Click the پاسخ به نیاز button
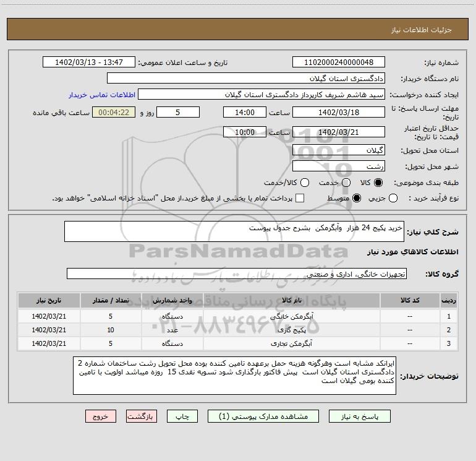 coord(360,416)
